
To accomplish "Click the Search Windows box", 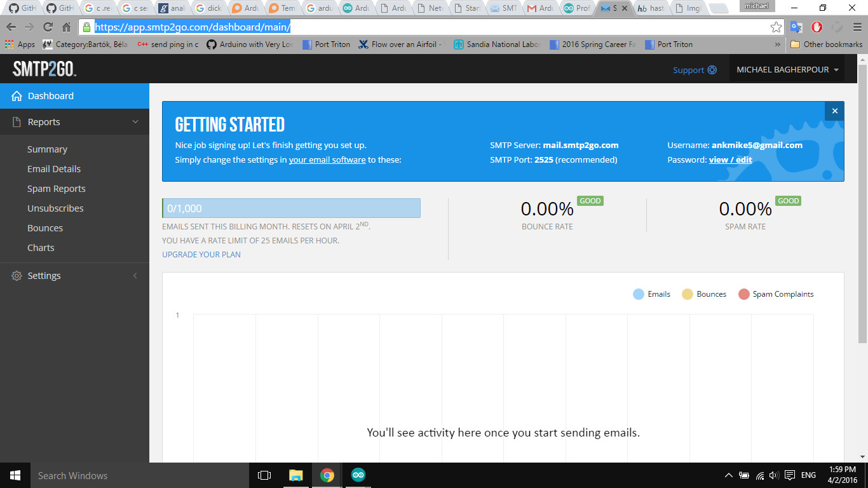I will (x=140, y=475).
